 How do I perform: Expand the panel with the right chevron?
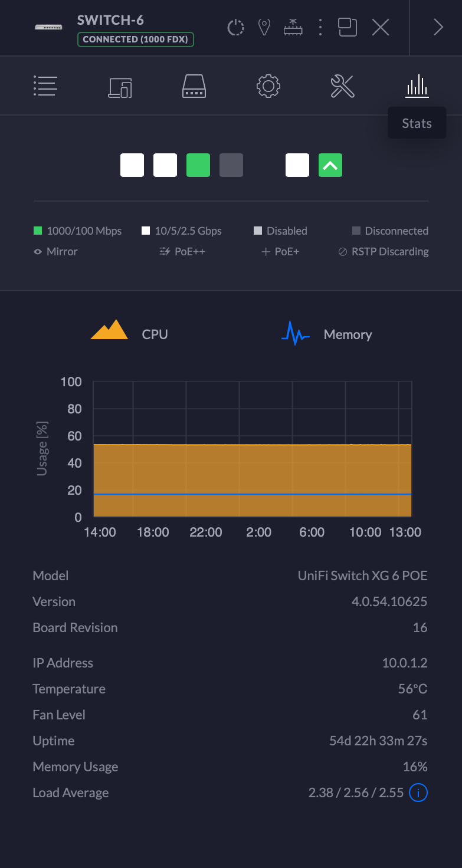tap(438, 27)
